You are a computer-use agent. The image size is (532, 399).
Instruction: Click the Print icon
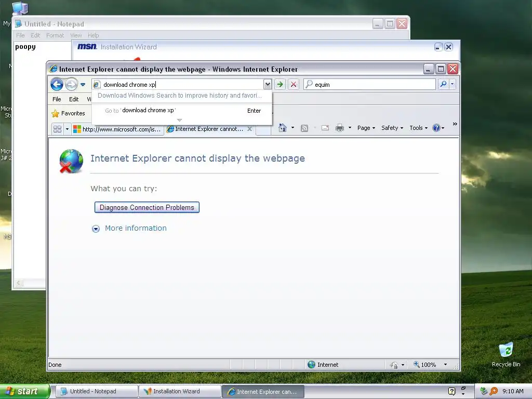[340, 128]
